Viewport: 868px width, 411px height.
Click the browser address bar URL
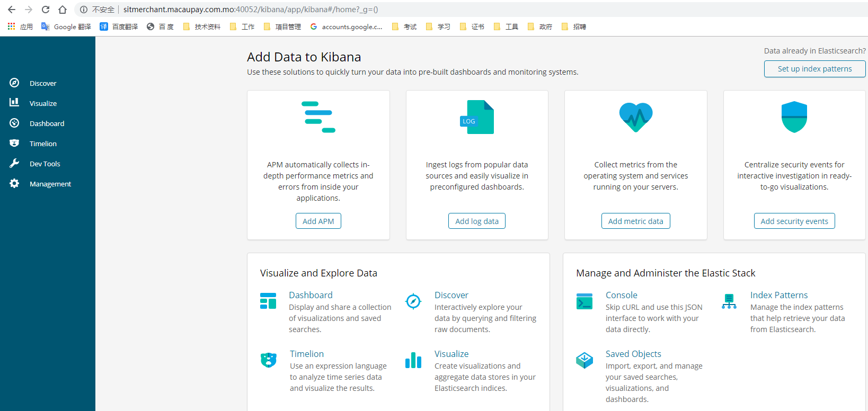click(251, 10)
